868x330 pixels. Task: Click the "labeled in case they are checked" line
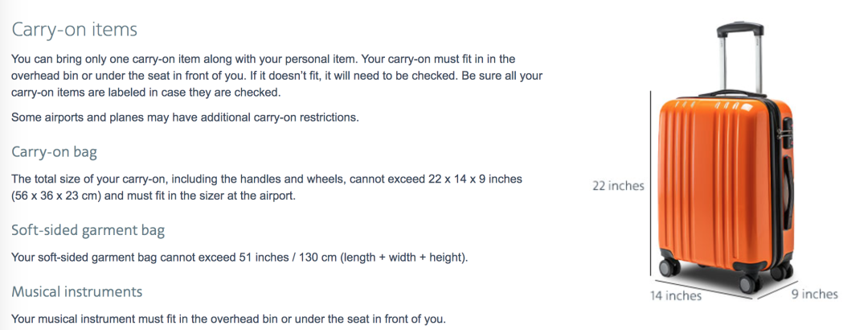145,93
